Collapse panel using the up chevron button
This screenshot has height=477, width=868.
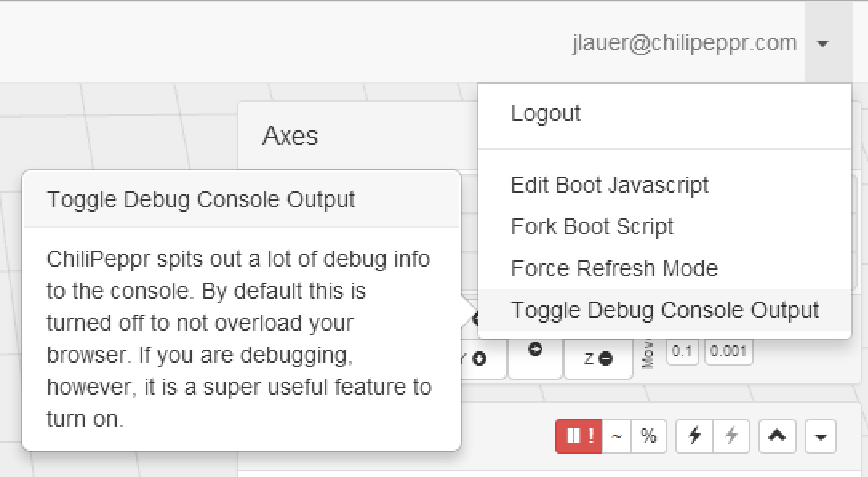[x=777, y=436]
